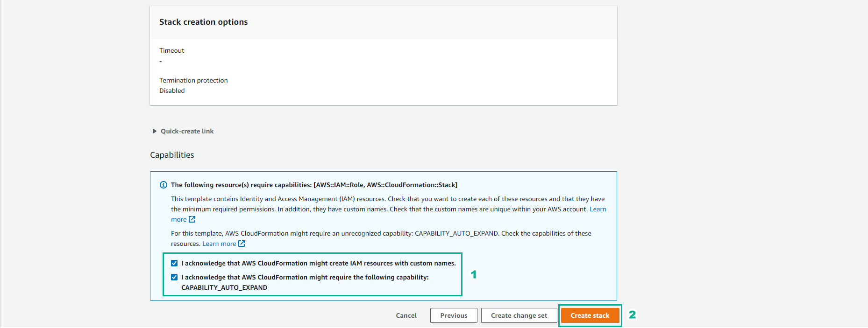The width and height of the screenshot is (868, 328).
Task: Toggle IAM resources with custom names acknowledgement
Action: coord(174,263)
